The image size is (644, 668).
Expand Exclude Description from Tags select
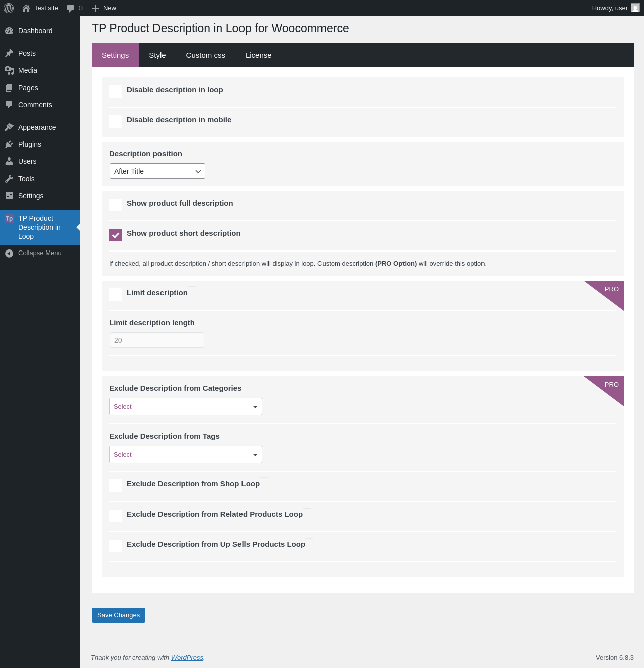(x=186, y=455)
